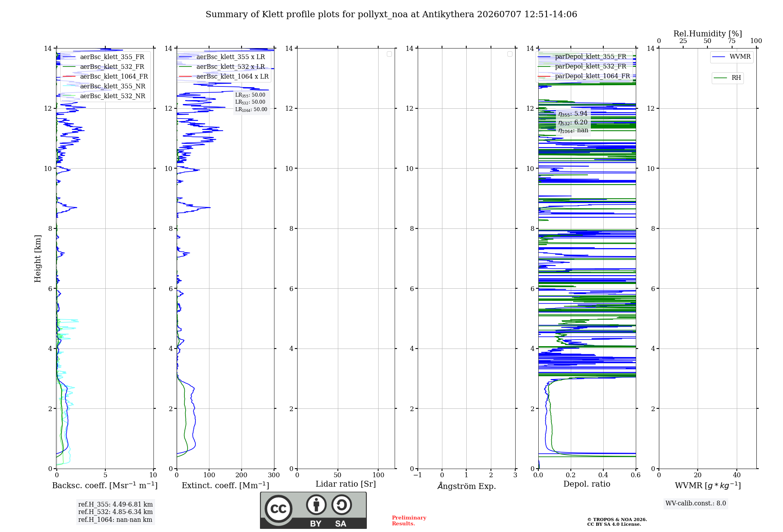Click the η355: 5.94 annotation
The image size is (783, 532).
[573, 114]
